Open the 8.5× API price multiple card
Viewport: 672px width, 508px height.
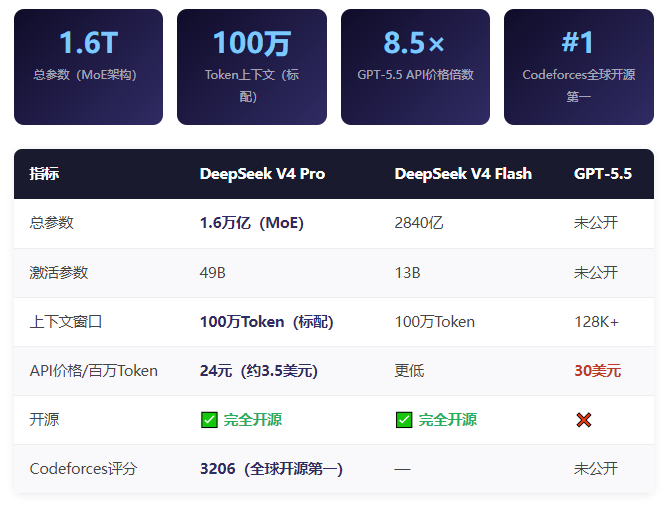pos(415,67)
